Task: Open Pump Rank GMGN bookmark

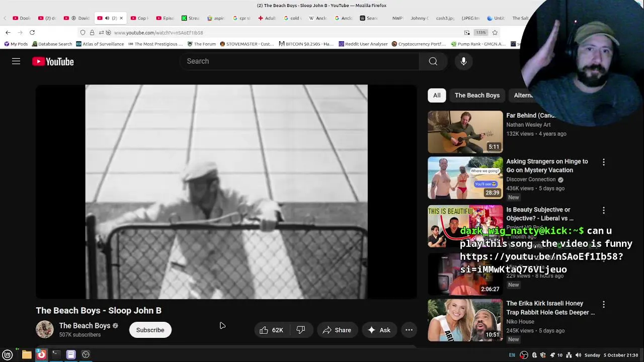Action: (478, 44)
